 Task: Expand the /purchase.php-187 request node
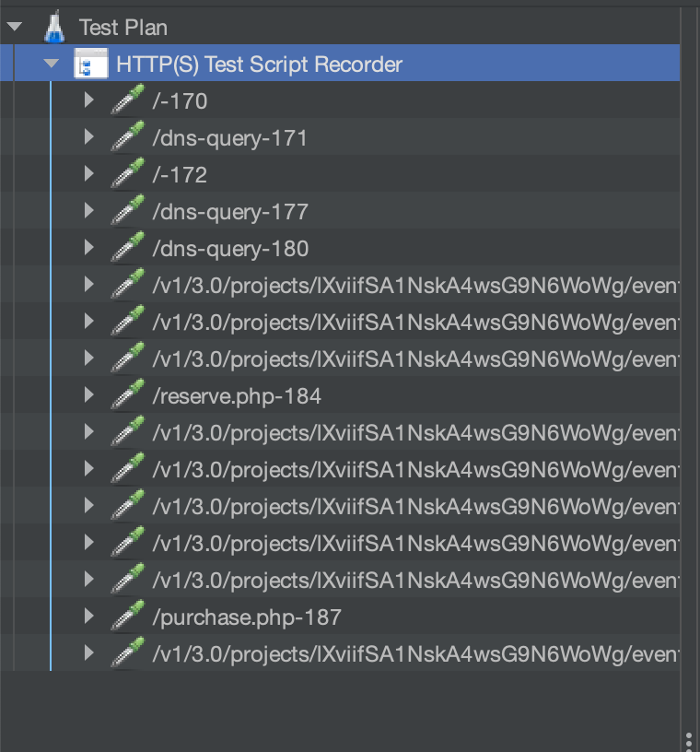89,617
